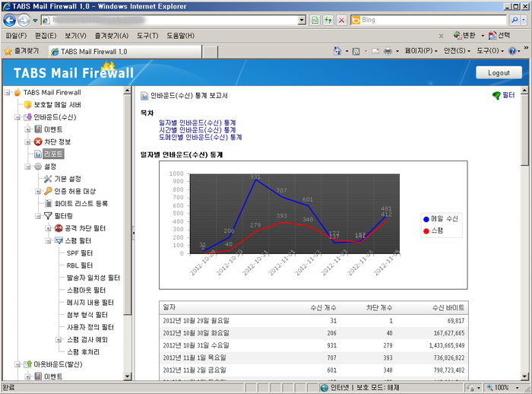Follow the 시간별 인바운드(수신) 통계 link

point(197,130)
